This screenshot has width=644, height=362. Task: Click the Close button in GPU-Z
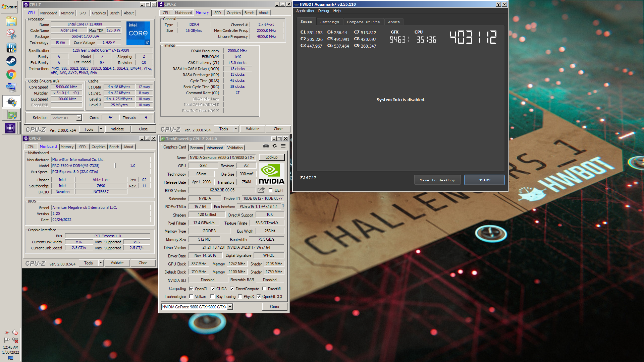[x=274, y=307]
